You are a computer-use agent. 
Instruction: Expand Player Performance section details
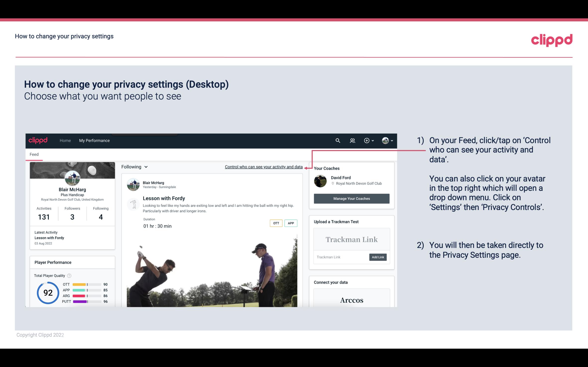(53, 262)
